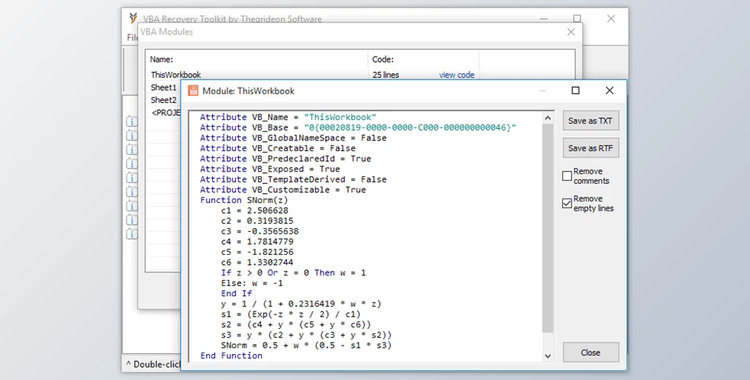
Task: Click the Save as TXT button
Action: point(591,121)
